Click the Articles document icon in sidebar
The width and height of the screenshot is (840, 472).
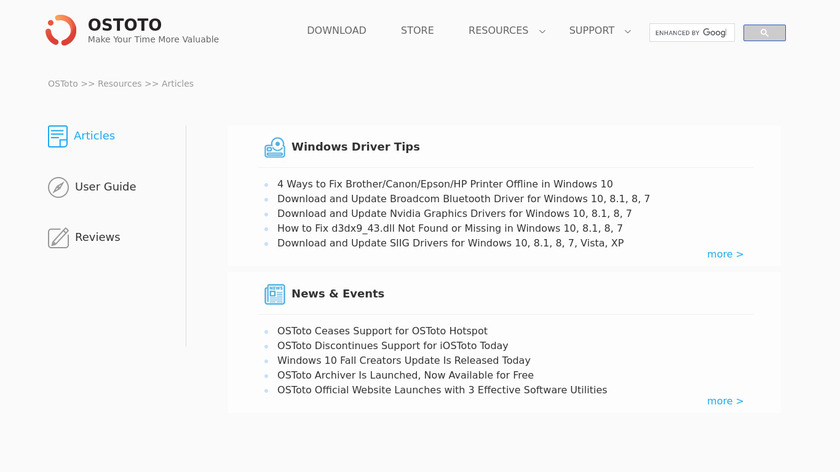pos(57,136)
